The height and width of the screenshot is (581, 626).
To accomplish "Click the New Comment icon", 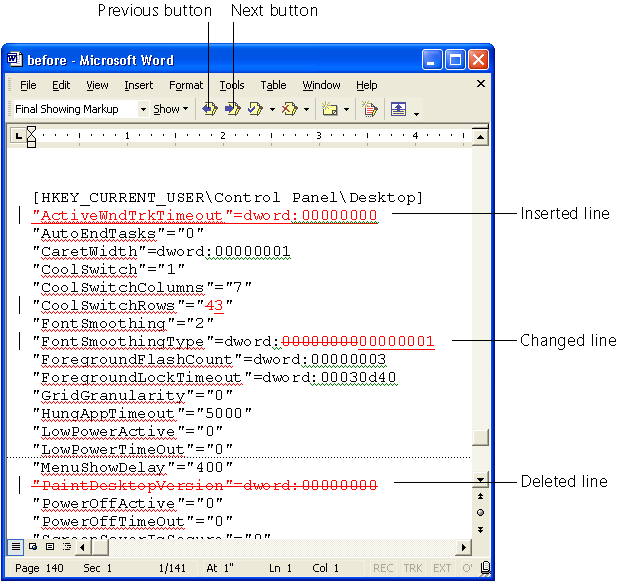I will tap(329, 109).
